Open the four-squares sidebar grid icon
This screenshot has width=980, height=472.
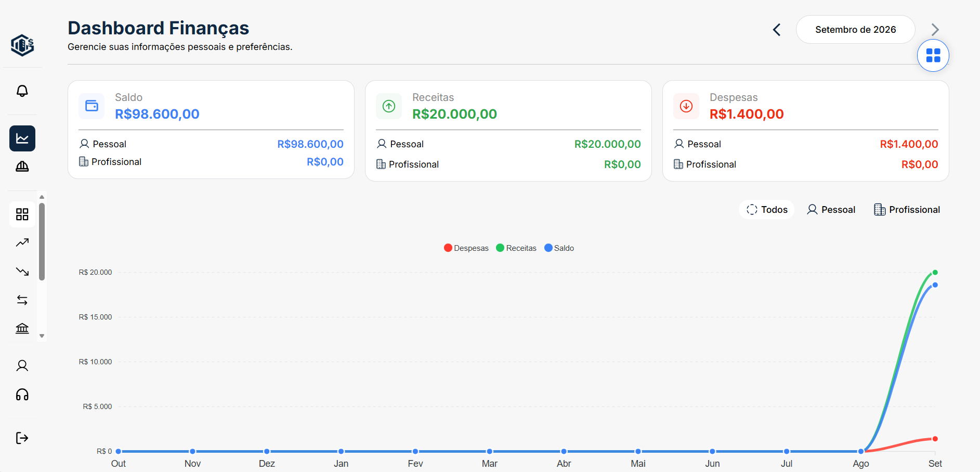point(22,214)
